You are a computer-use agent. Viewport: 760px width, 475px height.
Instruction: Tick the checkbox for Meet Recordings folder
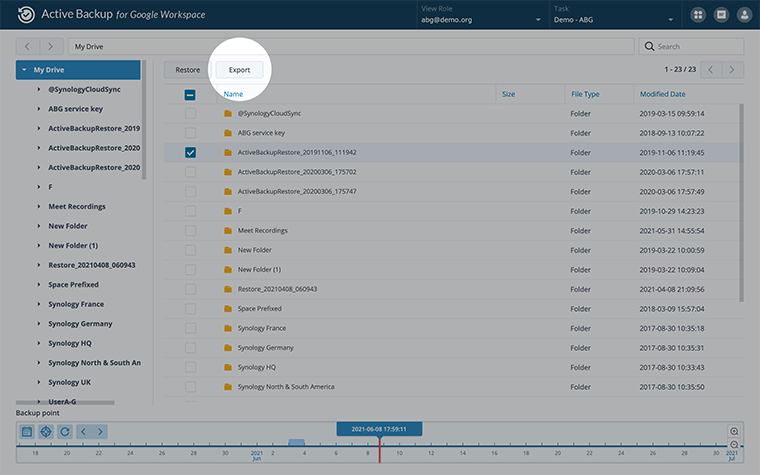(x=190, y=231)
